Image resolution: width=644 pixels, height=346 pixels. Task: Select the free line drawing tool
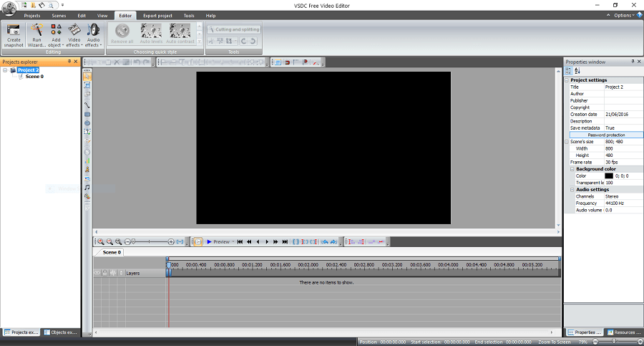click(87, 105)
